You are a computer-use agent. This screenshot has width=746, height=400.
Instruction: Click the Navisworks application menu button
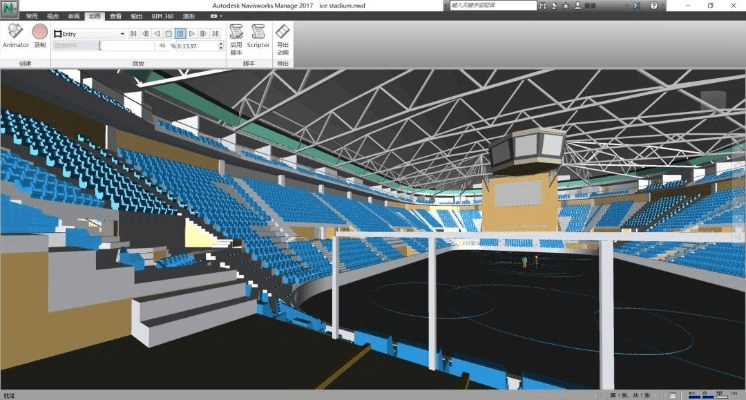pos(9,7)
